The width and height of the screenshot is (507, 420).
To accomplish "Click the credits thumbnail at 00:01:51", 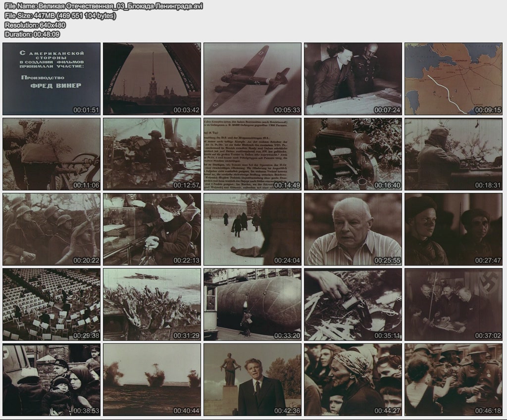I will click(x=51, y=79).
